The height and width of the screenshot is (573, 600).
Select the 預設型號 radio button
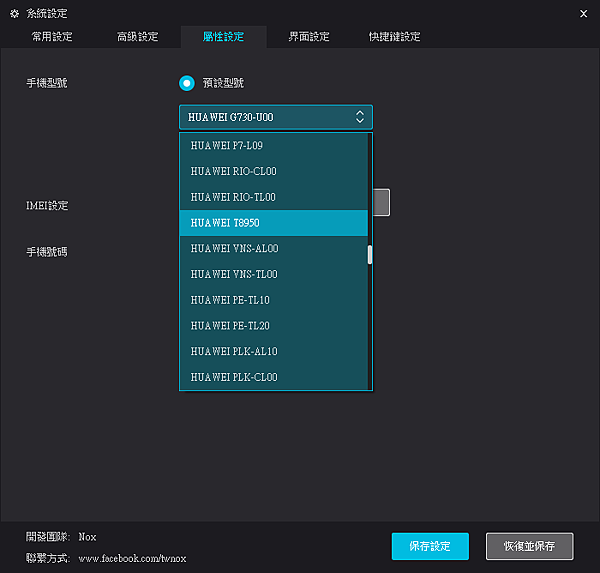pyautogui.click(x=187, y=83)
